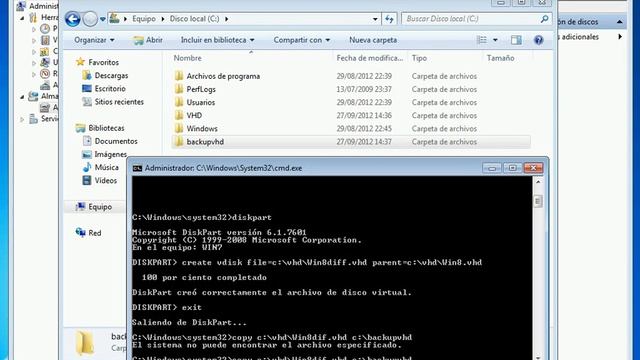Image resolution: width=640 pixels, height=360 pixels.
Task: Select the Windows folder icon
Action: pos(179,128)
